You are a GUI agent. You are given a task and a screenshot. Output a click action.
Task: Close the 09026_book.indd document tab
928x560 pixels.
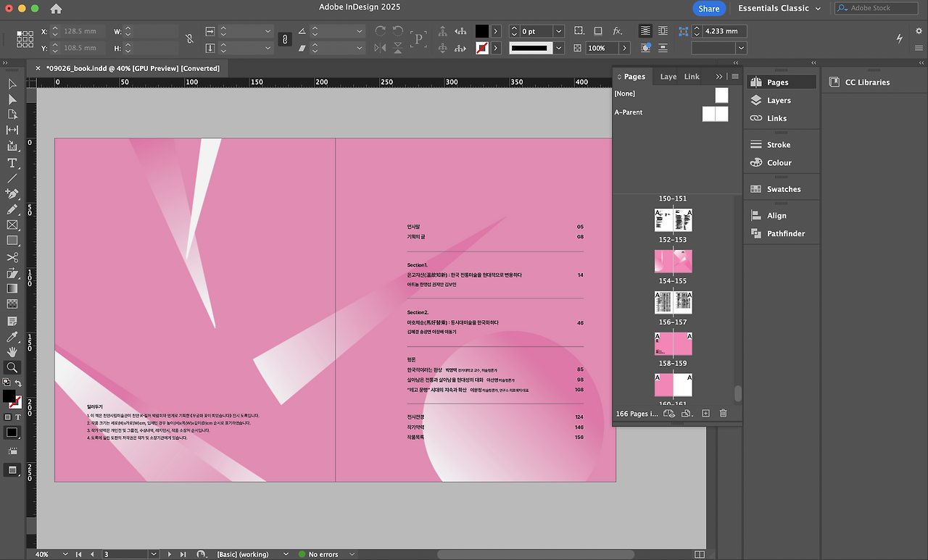[x=38, y=68]
